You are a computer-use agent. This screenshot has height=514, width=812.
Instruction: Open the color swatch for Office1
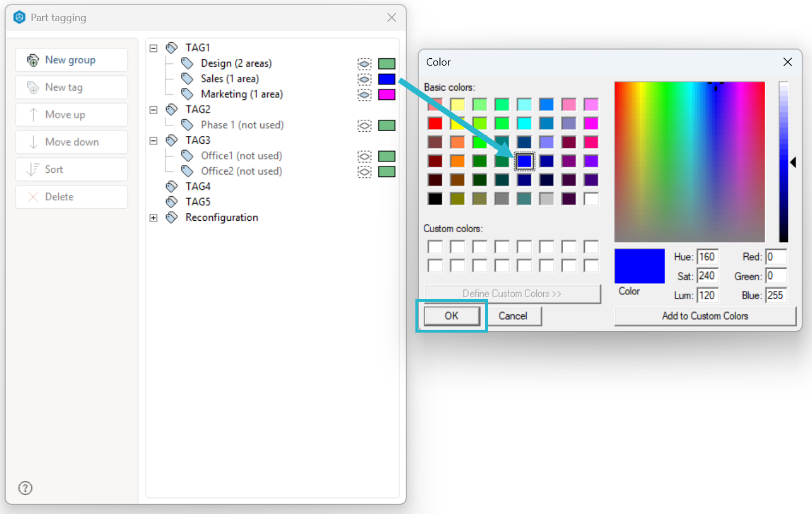(387, 156)
